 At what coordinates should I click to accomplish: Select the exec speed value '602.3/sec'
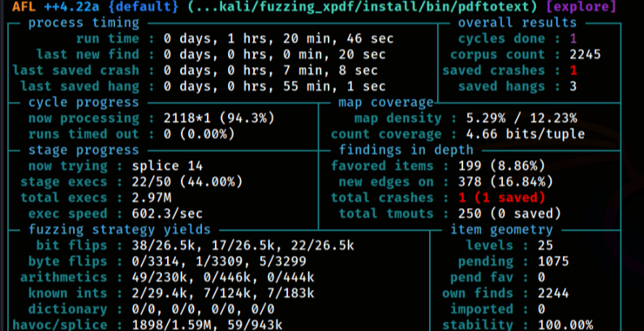click(x=167, y=214)
